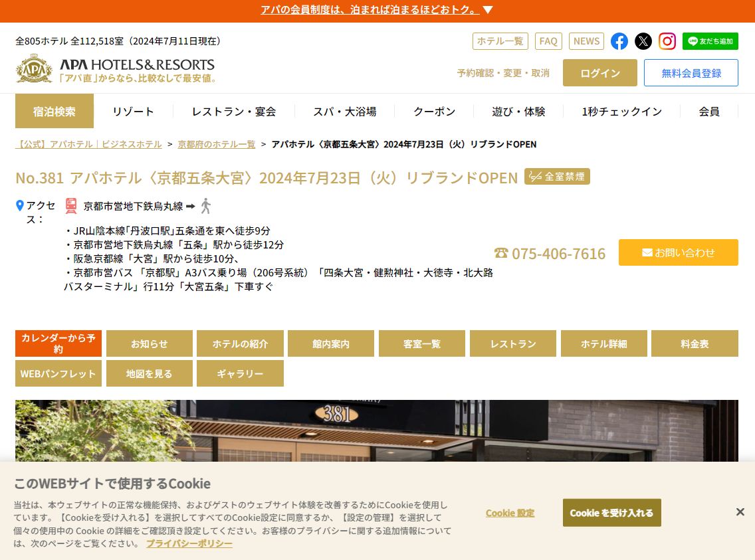
Task: Open the APA Facebook page icon
Action: (619, 41)
